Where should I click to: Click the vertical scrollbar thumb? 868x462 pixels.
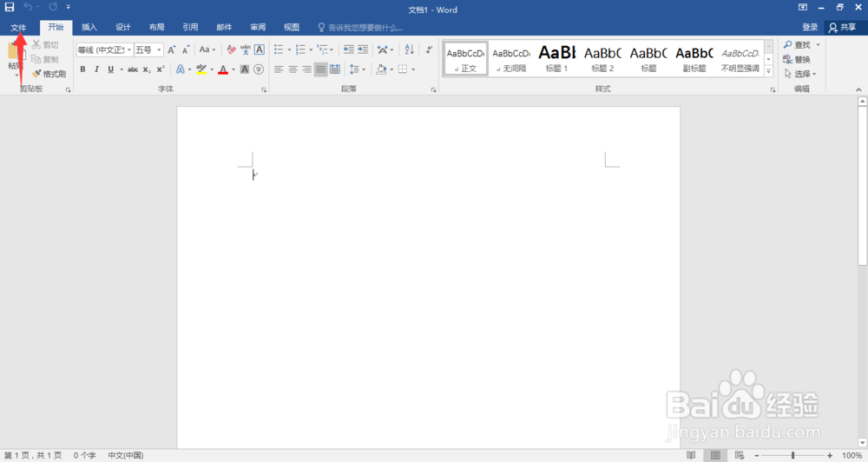[862, 186]
